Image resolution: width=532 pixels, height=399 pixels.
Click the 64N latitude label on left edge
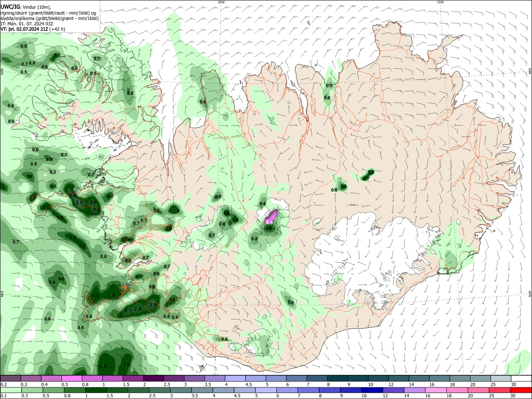[x=2, y=294]
